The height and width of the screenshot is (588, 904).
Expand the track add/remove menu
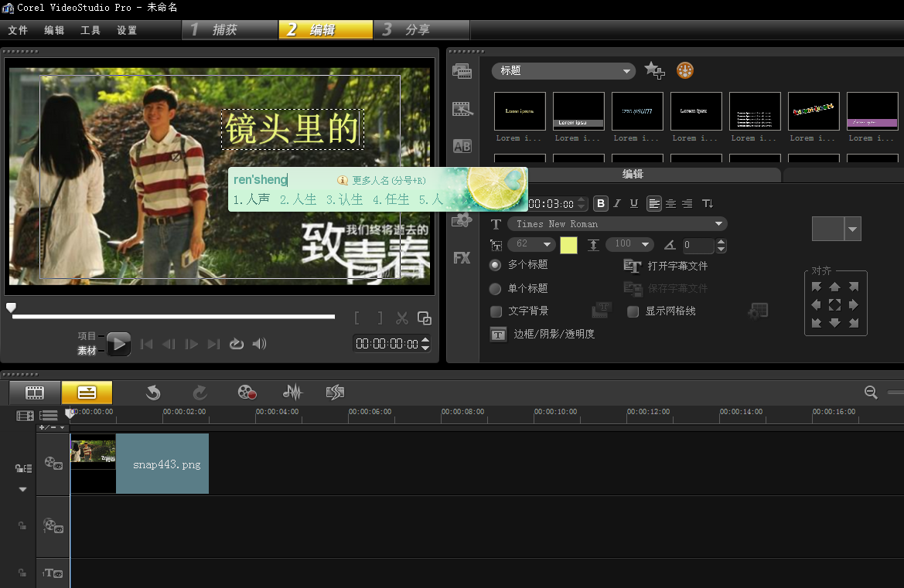[x=52, y=427]
